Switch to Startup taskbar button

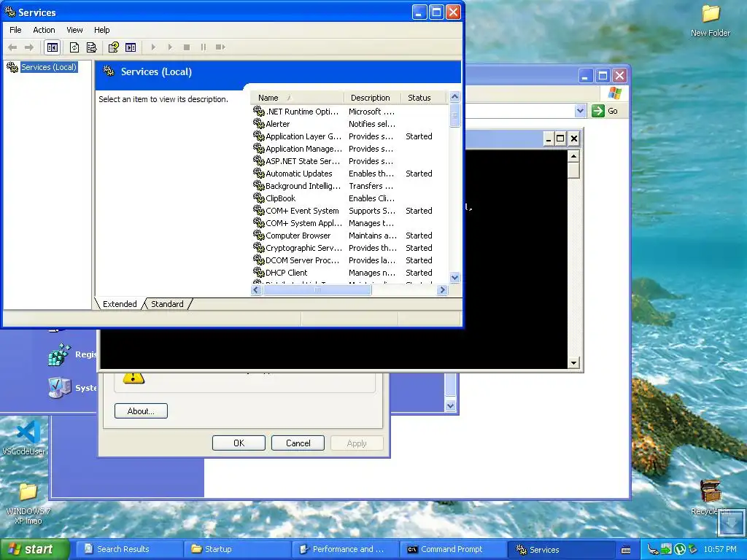(x=237, y=549)
